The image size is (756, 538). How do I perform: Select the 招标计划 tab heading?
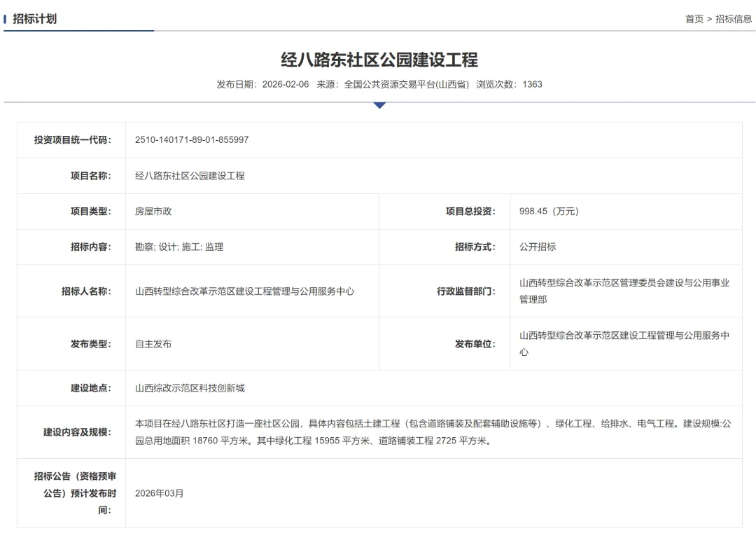tap(35, 19)
